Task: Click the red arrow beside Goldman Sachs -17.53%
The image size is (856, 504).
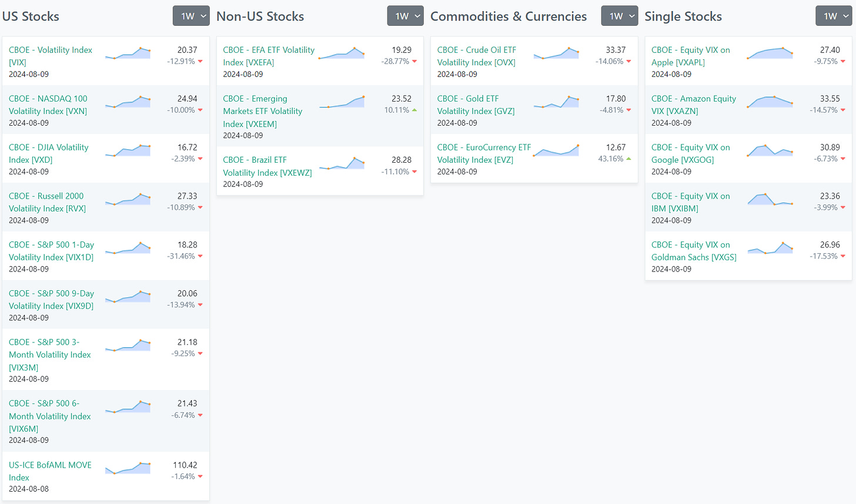Action: tap(843, 257)
